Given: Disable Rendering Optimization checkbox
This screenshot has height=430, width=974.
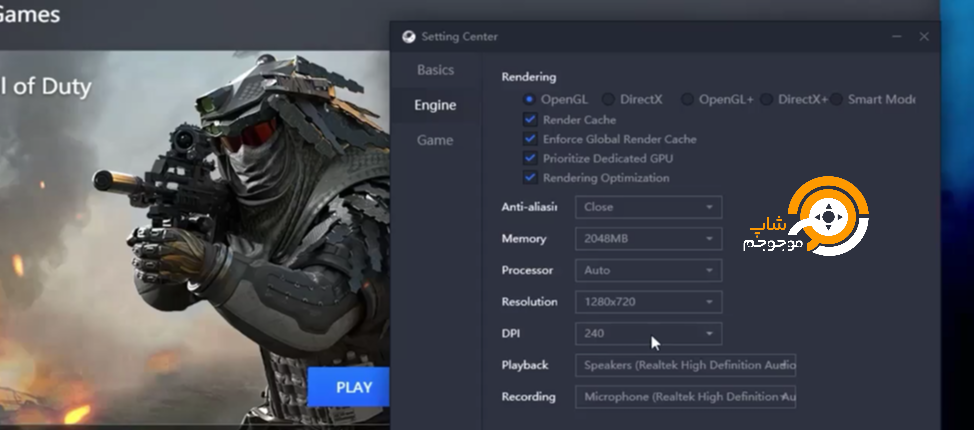Looking at the screenshot, I should pyautogui.click(x=530, y=177).
